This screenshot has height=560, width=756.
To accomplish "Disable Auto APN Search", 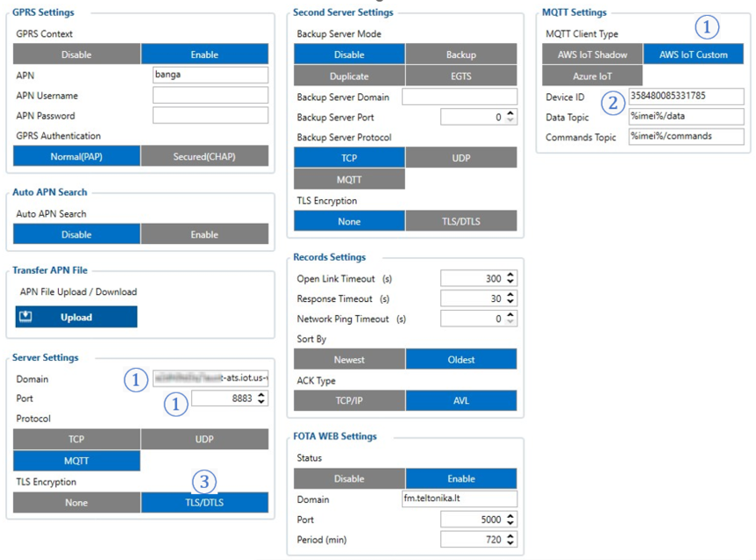I will [75, 233].
